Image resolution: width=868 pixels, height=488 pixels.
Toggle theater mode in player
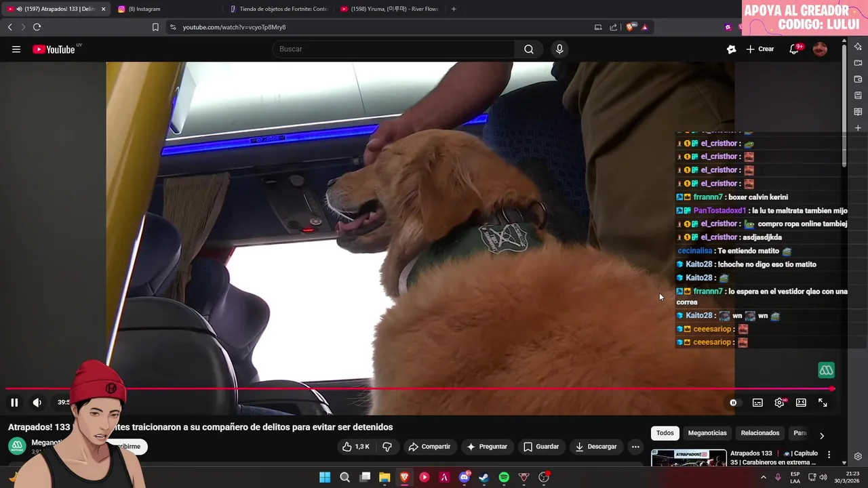coord(801,403)
